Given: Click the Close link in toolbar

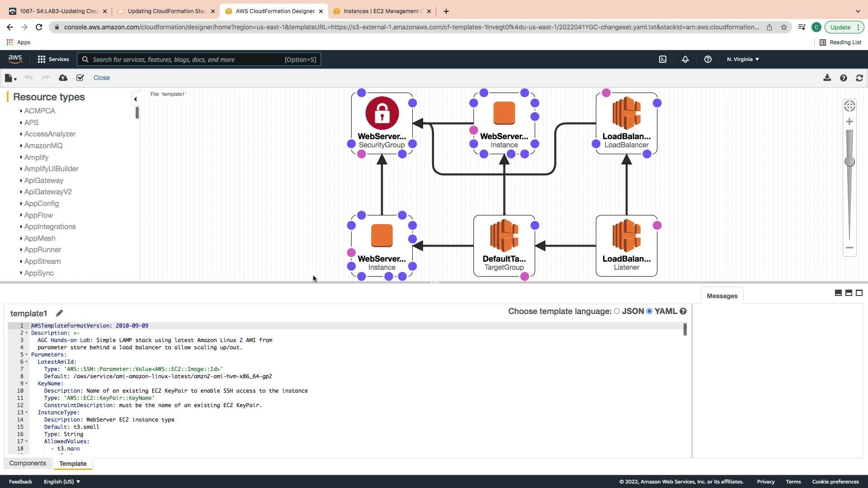Looking at the screenshot, I should click(x=101, y=78).
